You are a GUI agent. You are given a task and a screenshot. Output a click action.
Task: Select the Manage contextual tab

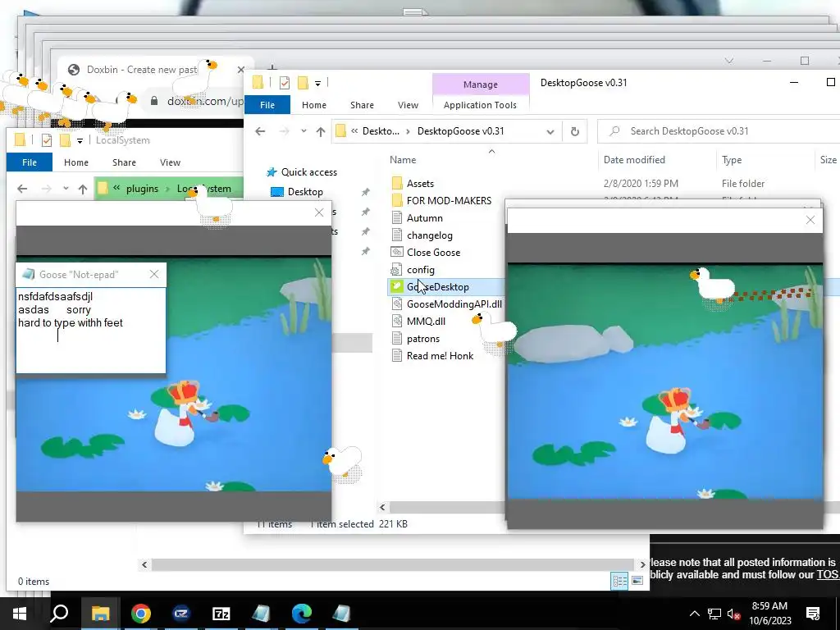tap(481, 84)
